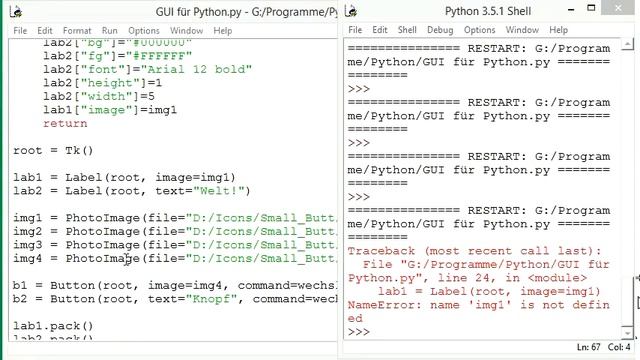
Task: Click the line starting with img2 = PhotoImage
Action: (x=175, y=231)
